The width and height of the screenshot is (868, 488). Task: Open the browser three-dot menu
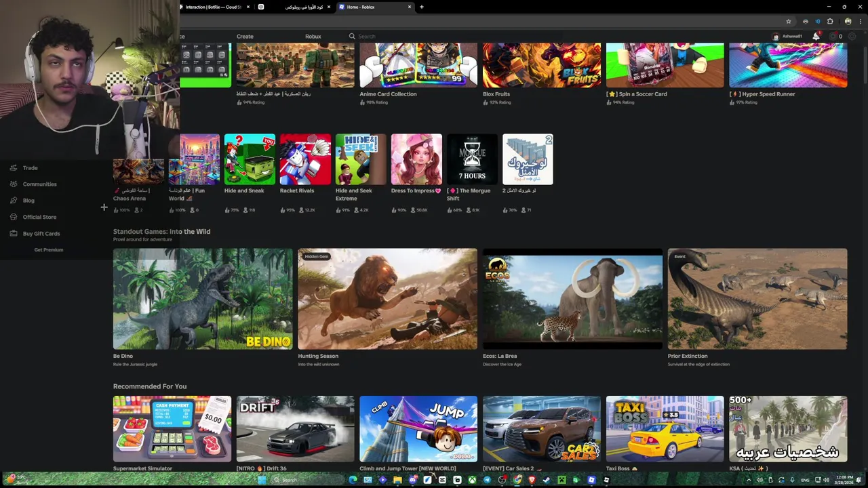point(861,22)
